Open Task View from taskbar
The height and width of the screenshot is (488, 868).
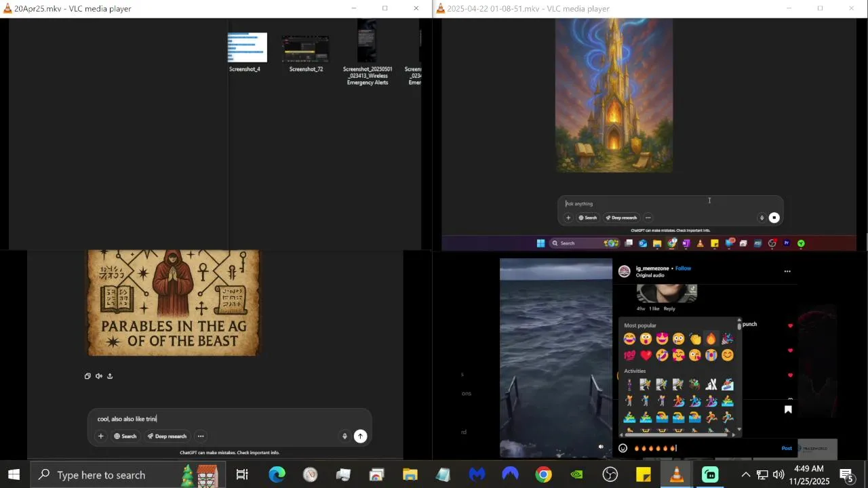click(242, 475)
